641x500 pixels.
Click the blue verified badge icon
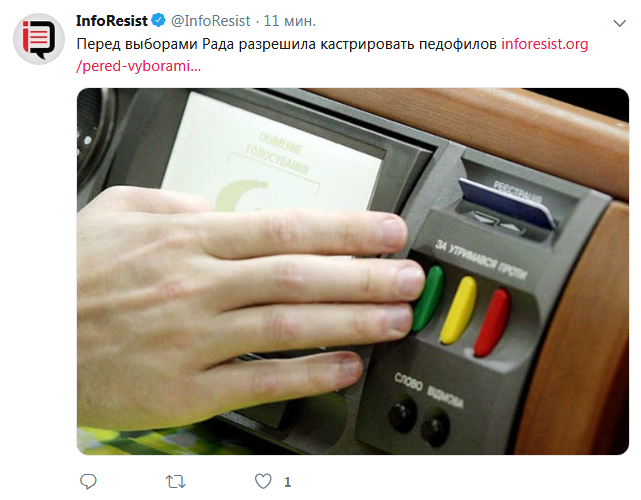159,20
